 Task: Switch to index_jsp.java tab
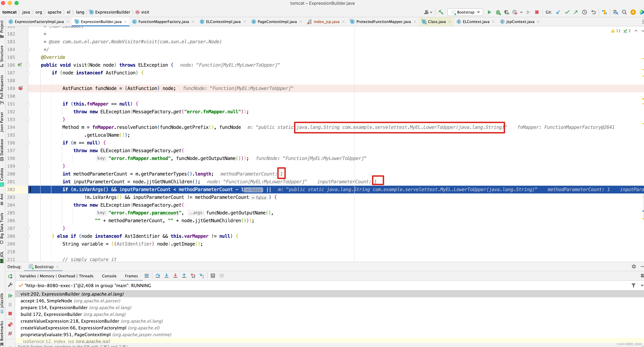(326, 21)
